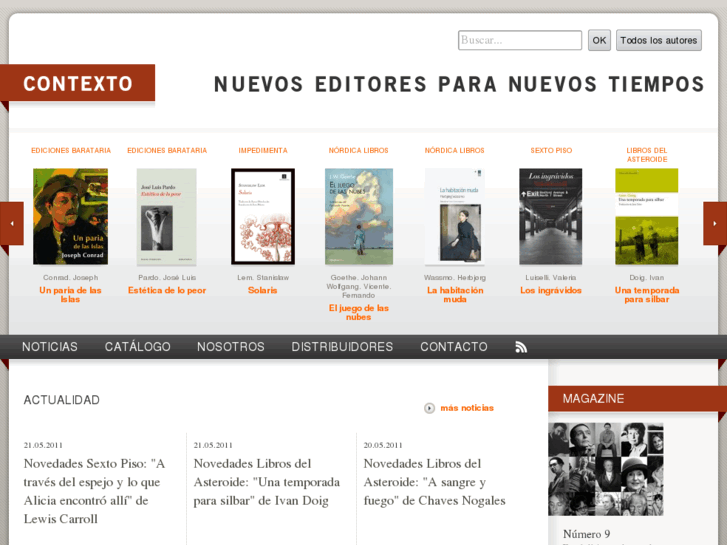This screenshot has width=727, height=545.
Task: Open the Todos los autores button
Action: coord(658,40)
